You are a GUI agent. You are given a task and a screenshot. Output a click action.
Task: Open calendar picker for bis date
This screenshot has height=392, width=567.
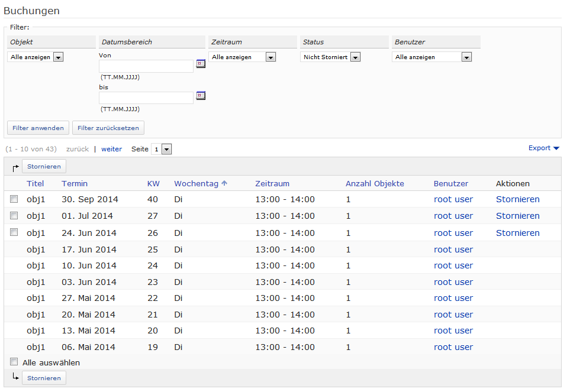click(x=200, y=96)
